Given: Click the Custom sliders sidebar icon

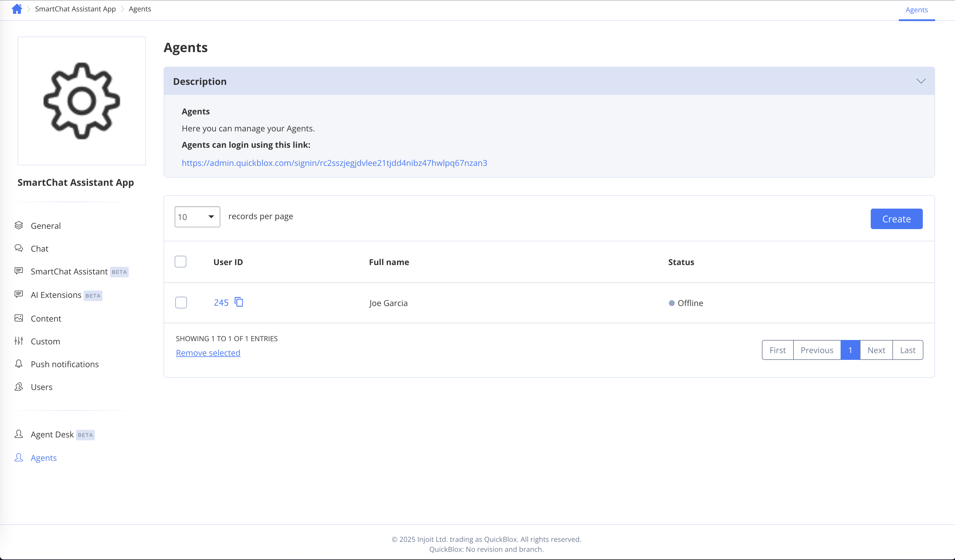Looking at the screenshot, I should point(18,341).
